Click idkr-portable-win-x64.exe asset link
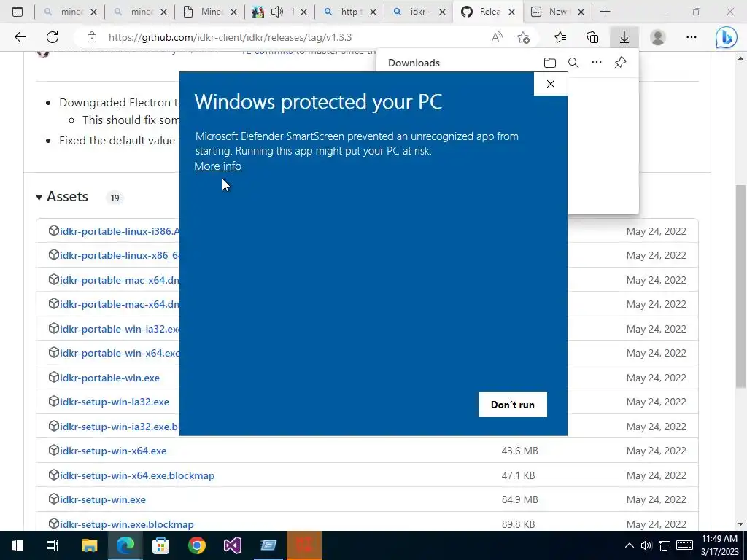Viewport: 747px width, 560px height. tap(120, 353)
